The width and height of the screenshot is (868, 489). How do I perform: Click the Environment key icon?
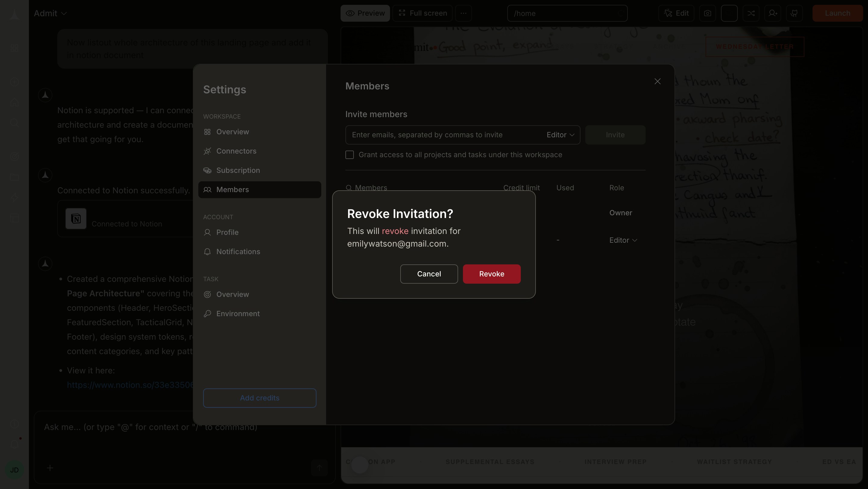[x=207, y=314]
